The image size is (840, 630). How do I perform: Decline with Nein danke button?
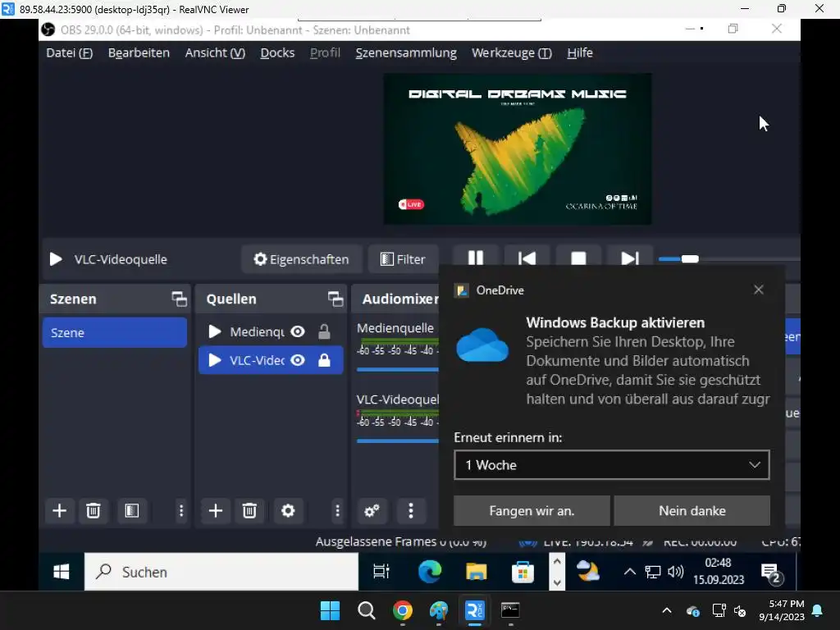click(x=692, y=510)
